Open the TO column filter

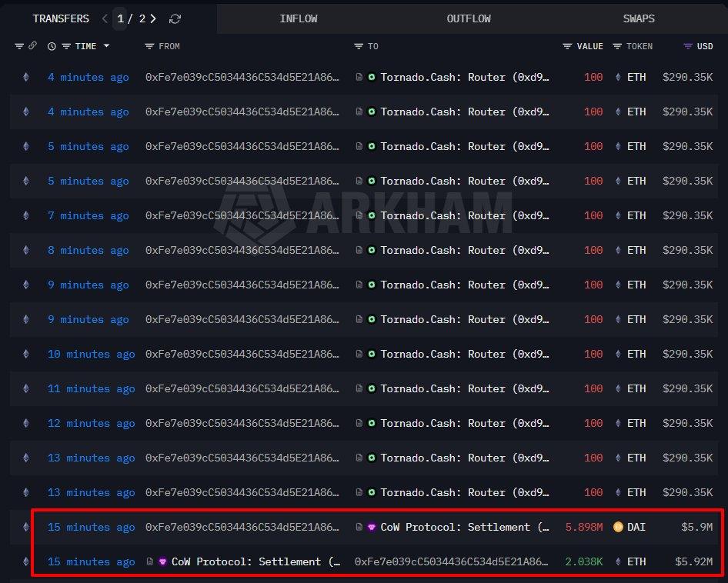pos(359,46)
